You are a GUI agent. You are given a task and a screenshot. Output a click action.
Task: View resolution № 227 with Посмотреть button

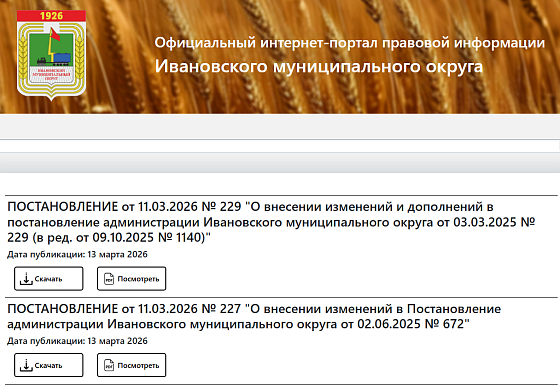point(131,365)
